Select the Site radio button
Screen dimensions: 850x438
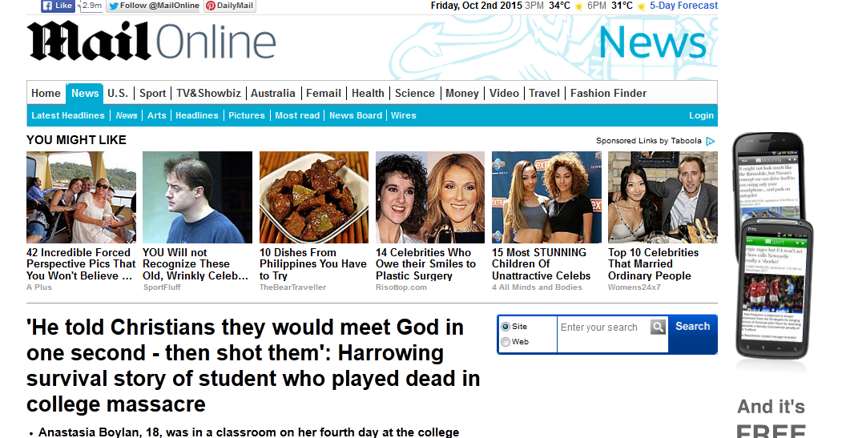tap(505, 326)
